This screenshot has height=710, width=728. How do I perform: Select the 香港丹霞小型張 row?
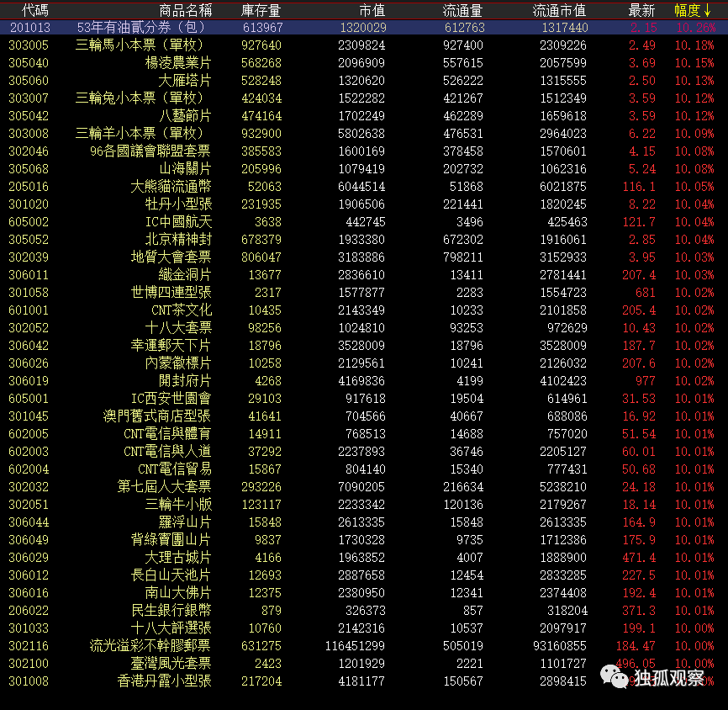point(364,681)
